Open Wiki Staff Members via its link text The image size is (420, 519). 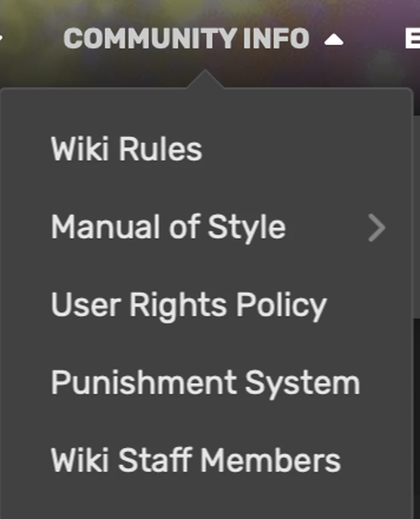195,459
